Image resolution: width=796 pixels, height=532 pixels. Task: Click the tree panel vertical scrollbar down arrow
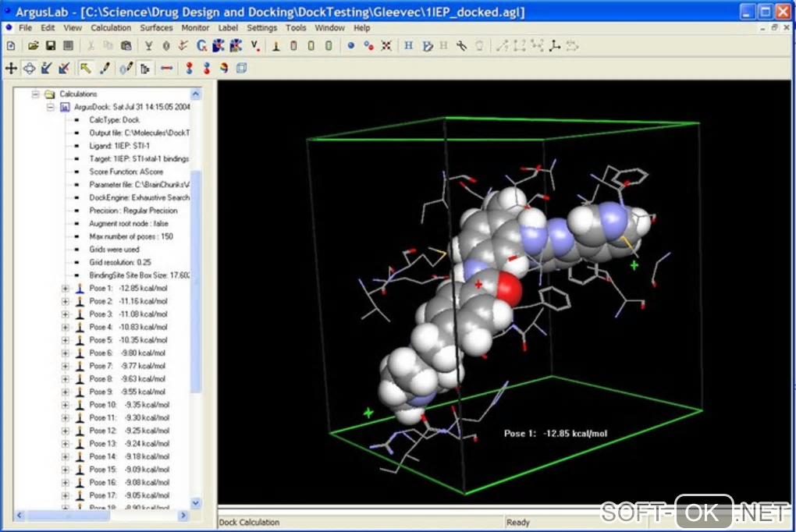click(196, 503)
